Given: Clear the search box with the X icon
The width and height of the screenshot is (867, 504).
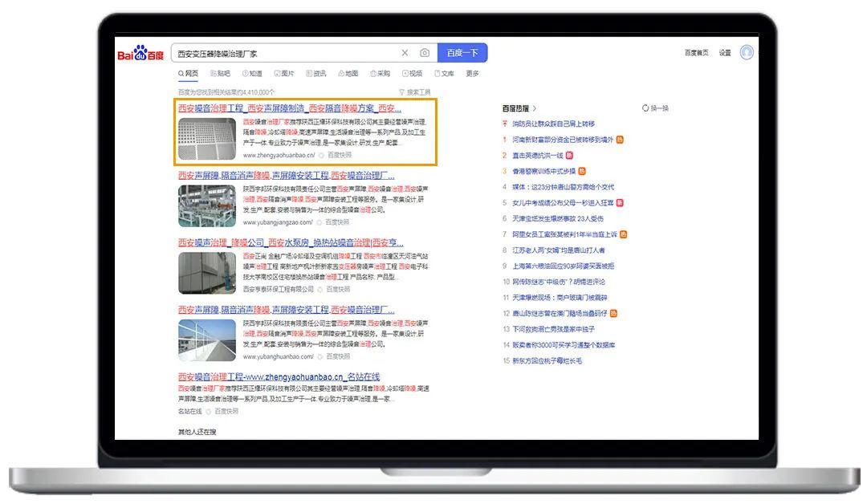Looking at the screenshot, I should coord(405,53).
